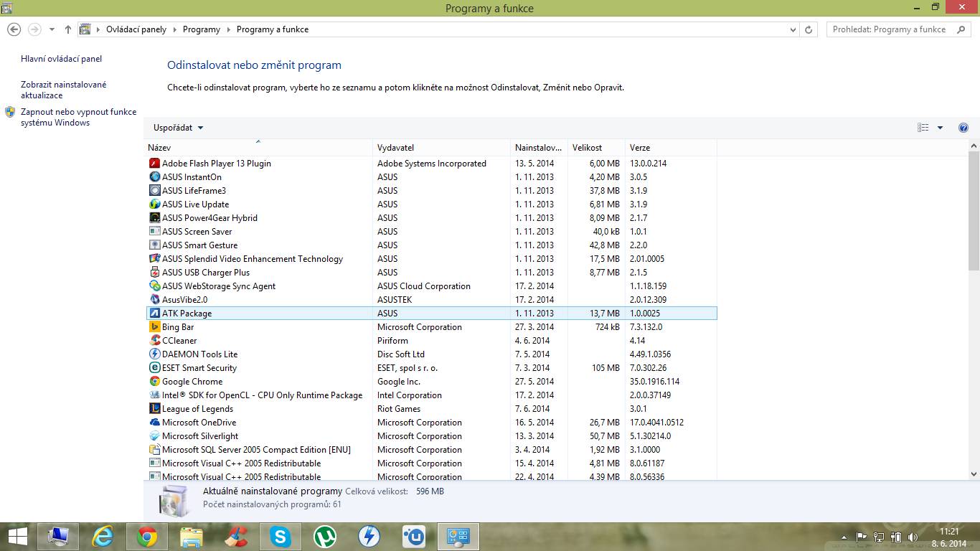Expand the view options dropdown arrow
Image resolution: width=980 pixels, height=551 pixels.
point(941,128)
